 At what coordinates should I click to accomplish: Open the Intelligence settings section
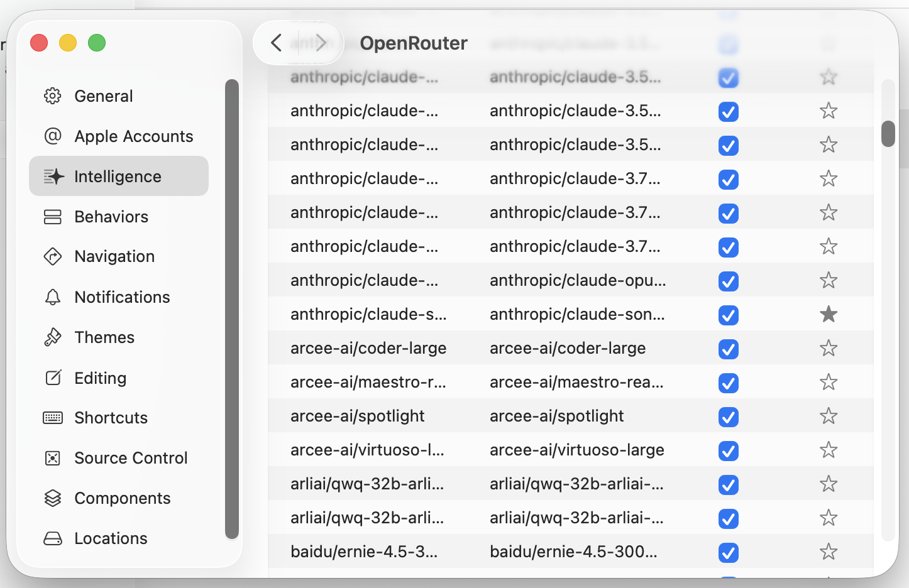point(118,176)
